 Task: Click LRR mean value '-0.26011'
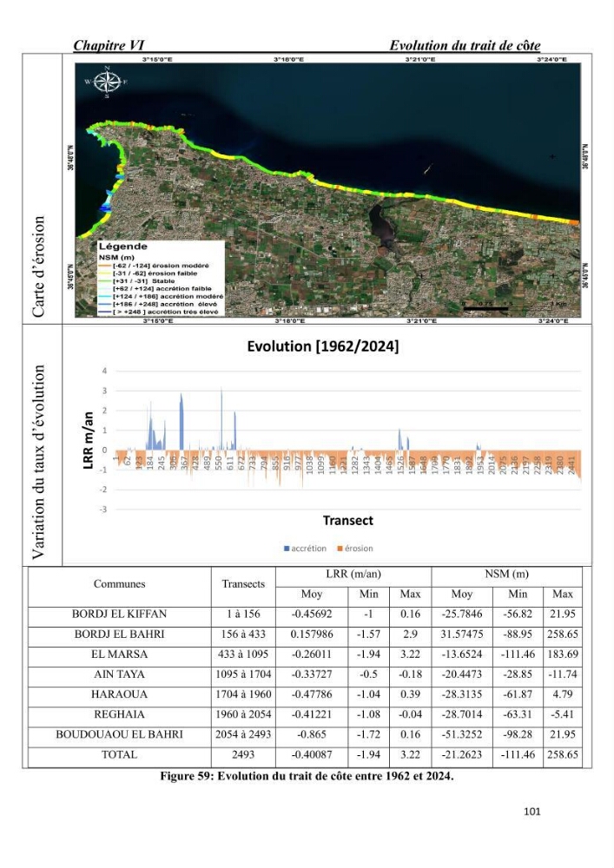pos(312,654)
